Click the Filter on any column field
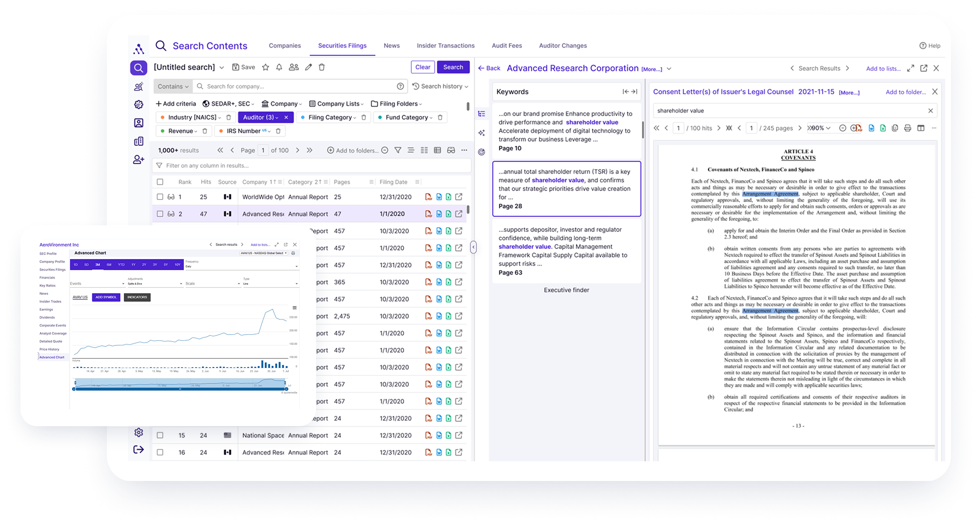 click(x=312, y=166)
